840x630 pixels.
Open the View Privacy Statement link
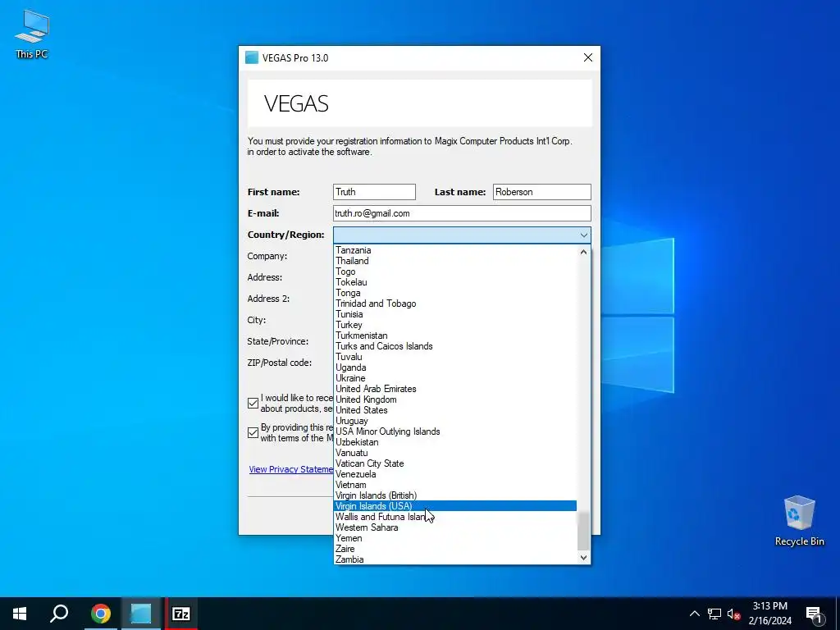[x=291, y=469]
